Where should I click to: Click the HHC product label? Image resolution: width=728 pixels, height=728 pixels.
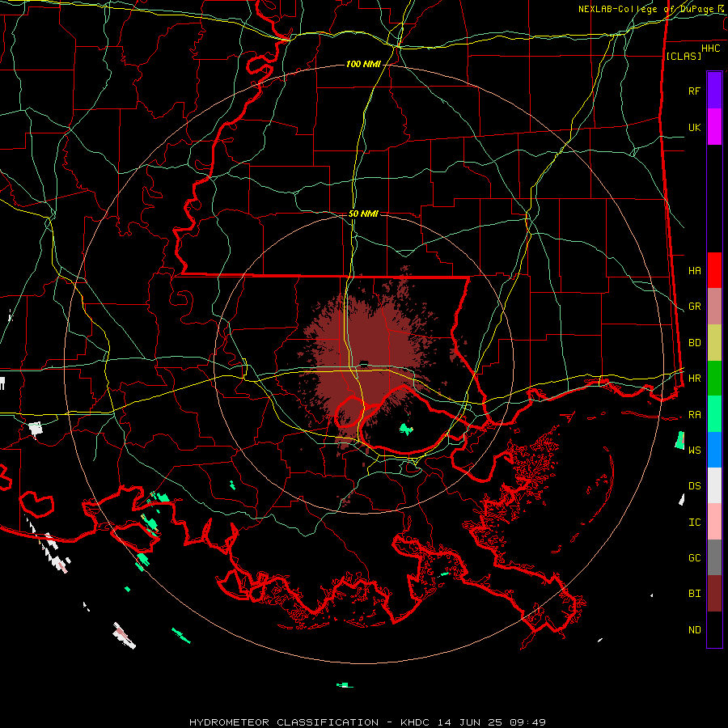click(711, 49)
